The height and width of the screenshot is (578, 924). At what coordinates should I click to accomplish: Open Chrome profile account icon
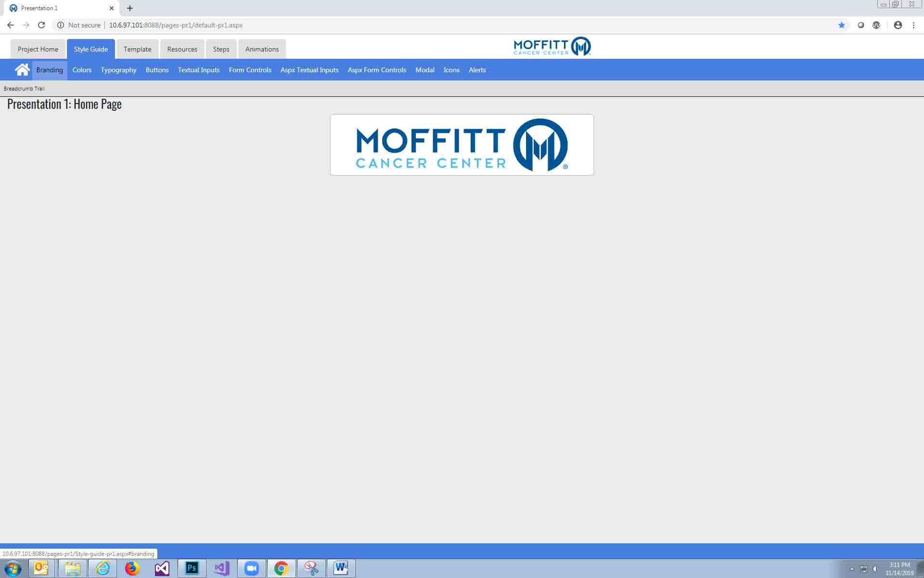point(898,25)
